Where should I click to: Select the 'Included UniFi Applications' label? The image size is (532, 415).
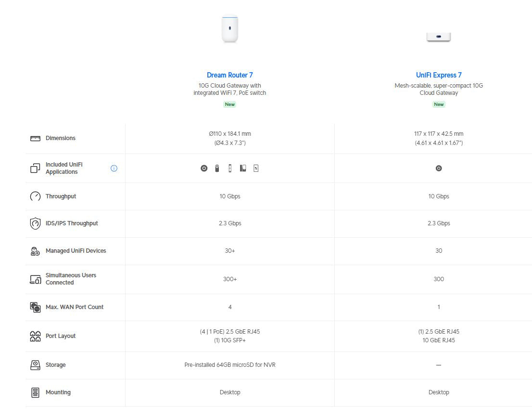(x=64, y=169)
